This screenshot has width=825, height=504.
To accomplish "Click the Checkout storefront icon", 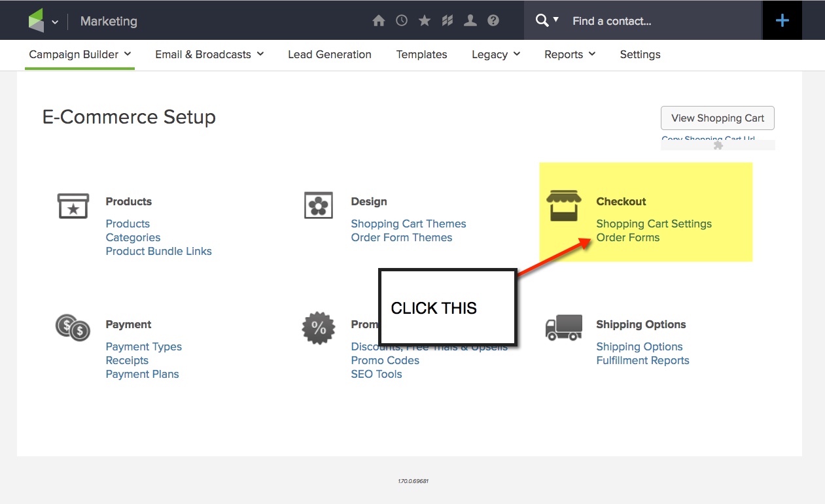I will point(563,204).
